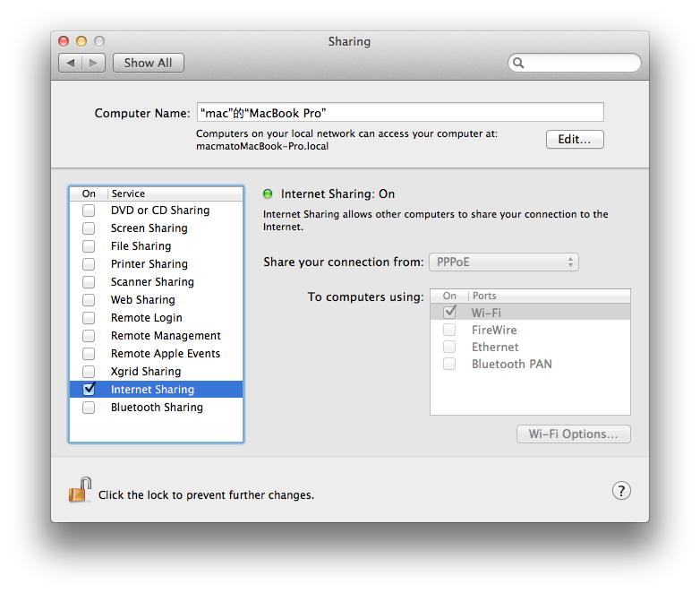Select the Bluetooth PAN port label
Screen dimensions: 700x593
click(x=512, y=364)
